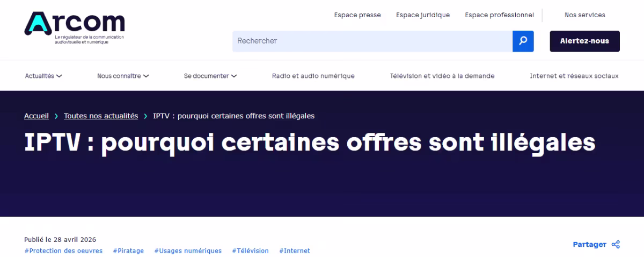The width and height of the screenshot is (644, 257).
Task: Open the #Internet tag
Action: tap(295, 251)
